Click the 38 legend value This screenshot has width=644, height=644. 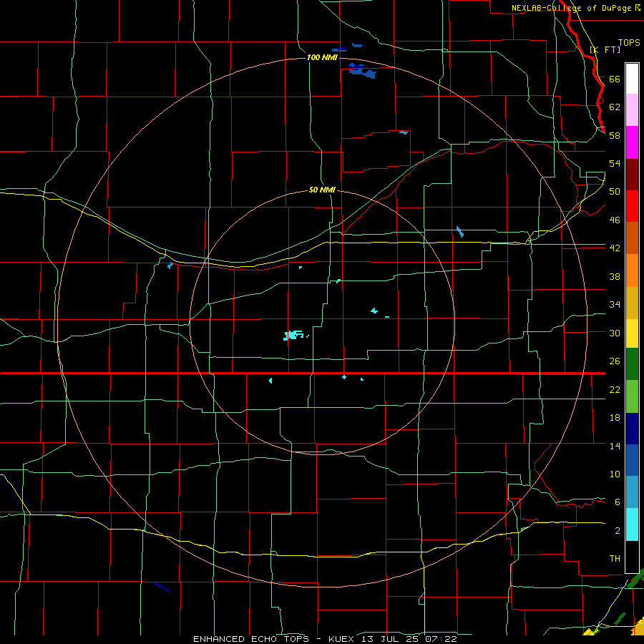(x=615, y=276)
